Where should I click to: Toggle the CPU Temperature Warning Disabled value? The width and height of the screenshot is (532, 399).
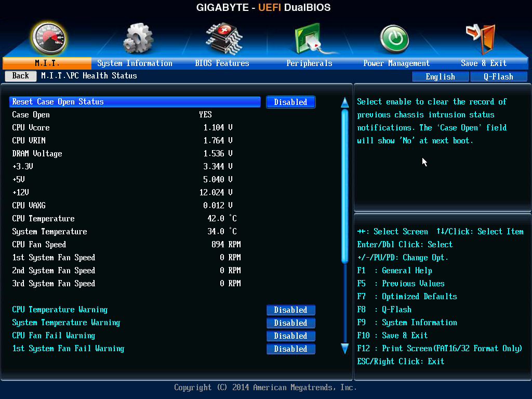291,310
